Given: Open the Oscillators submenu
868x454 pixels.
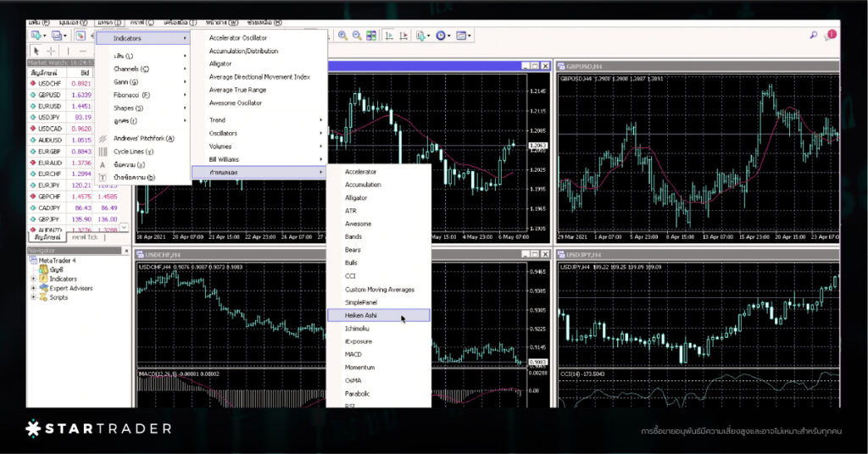Looking at the screenshot, I should [259, 133].
